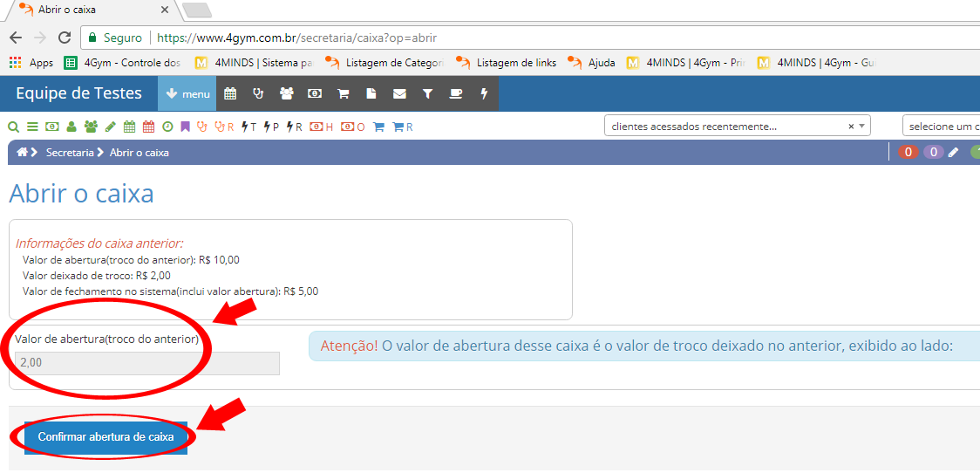Click the red calendar shortcut icon
This screenshot has height=473, width=980.
(x=148, y=127)
